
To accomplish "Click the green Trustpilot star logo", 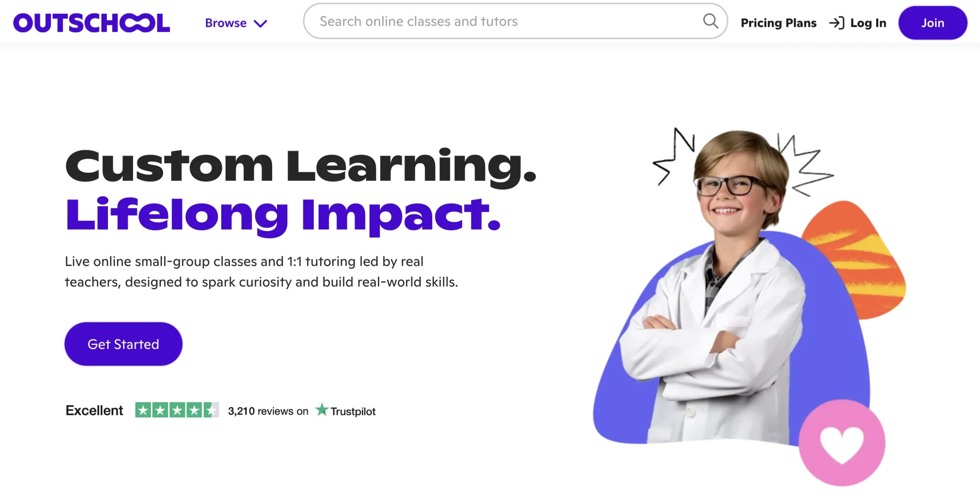I will (x=322, y=410).
